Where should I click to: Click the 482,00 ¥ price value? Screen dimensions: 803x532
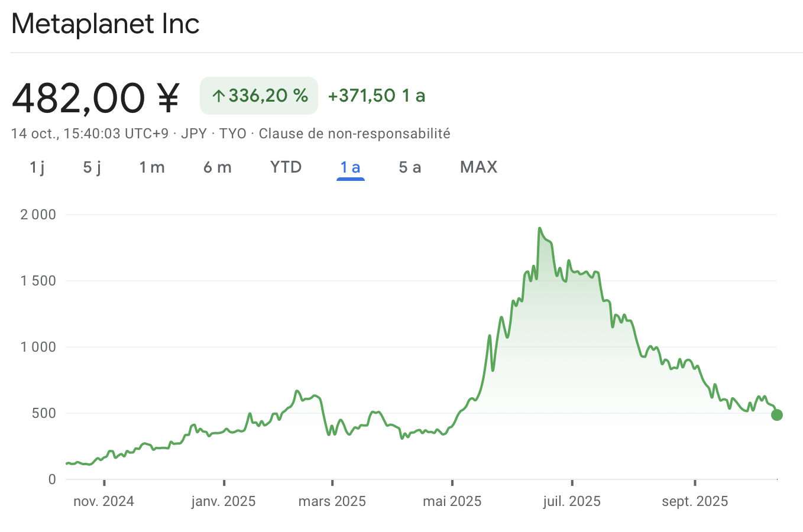point(95,98)
